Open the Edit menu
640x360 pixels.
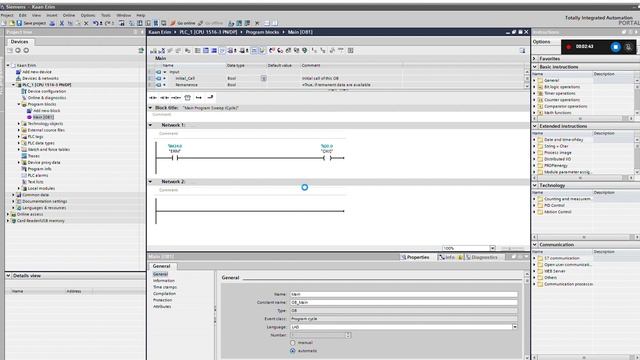coord(23,15)
